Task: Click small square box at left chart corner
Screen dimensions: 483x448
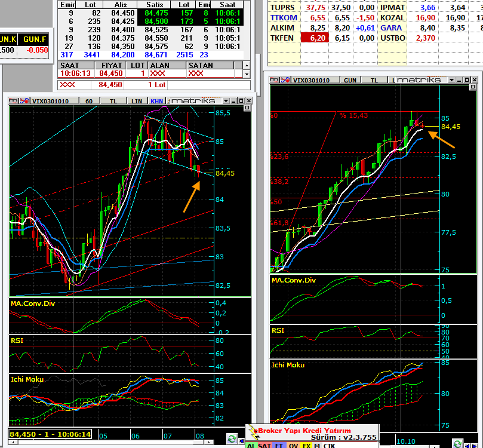Action: (x=247, y=108)
